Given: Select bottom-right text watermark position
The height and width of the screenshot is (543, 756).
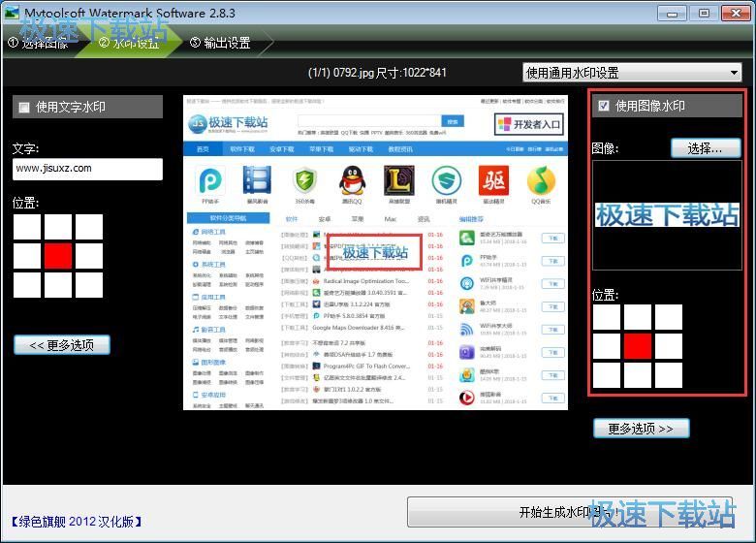Looking at the screenshot, I should point(89,284).
